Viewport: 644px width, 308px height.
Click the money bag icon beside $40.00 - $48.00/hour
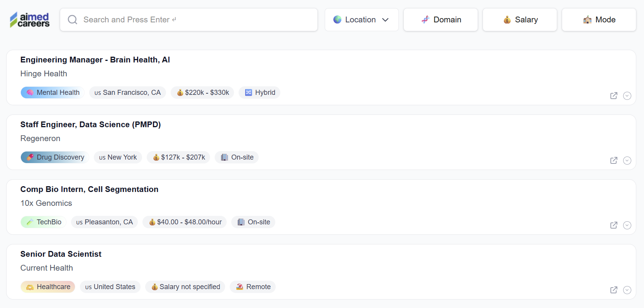coord(152,222)
